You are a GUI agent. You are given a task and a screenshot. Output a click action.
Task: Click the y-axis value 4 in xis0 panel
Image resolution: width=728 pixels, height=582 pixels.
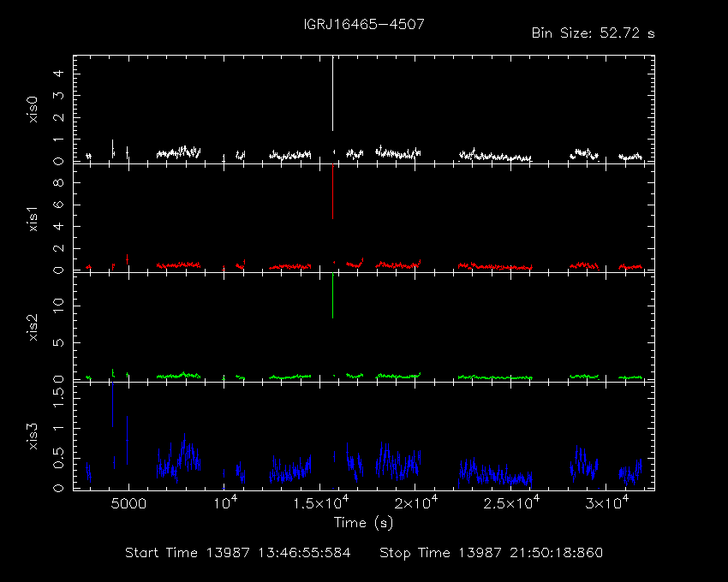click(x=58, y=74)
